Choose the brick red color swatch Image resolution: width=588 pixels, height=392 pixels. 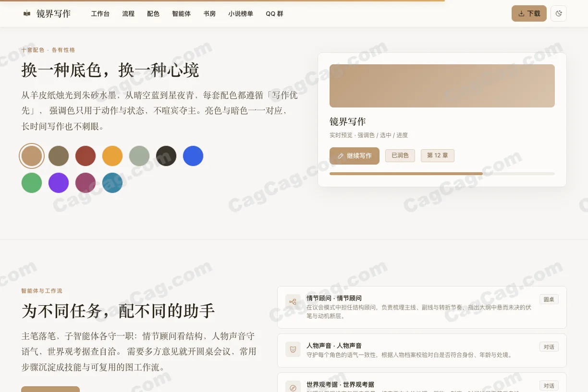point(86,156)
